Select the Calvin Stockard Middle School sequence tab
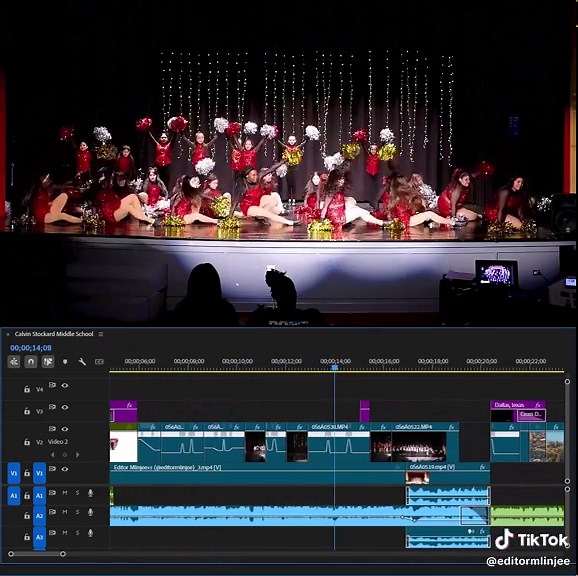Image resolution: width=578 pixels, height=576 pixels. [54, 334]
